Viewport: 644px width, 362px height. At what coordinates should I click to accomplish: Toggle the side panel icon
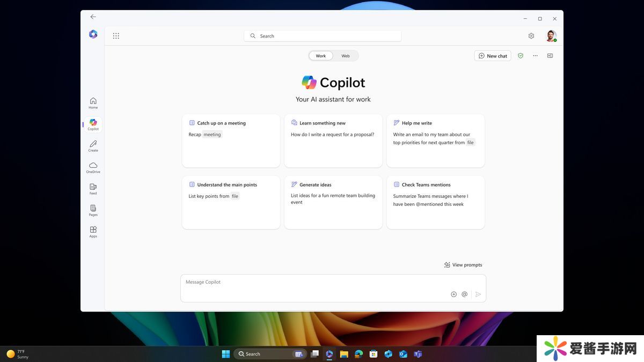pos(550,56)
